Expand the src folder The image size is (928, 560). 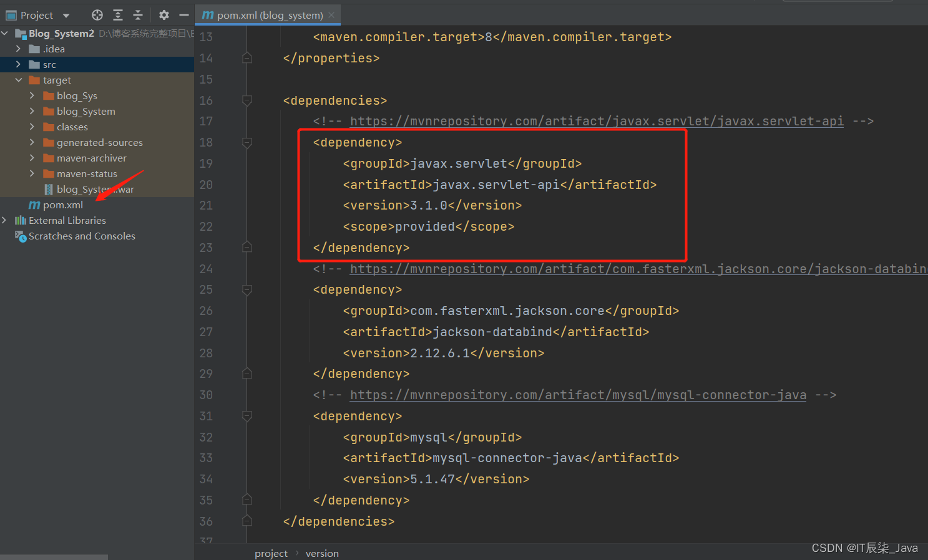click(17, 64)
